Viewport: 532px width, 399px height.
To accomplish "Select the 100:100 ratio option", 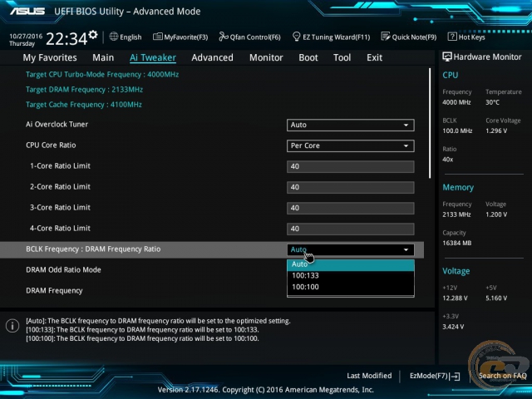I will (351, 287).
